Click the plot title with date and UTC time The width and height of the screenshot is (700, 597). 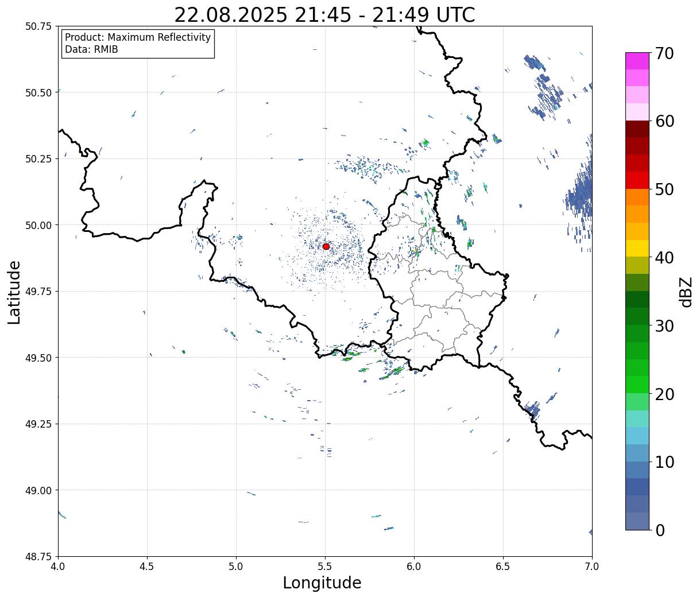tap(324, 14)
